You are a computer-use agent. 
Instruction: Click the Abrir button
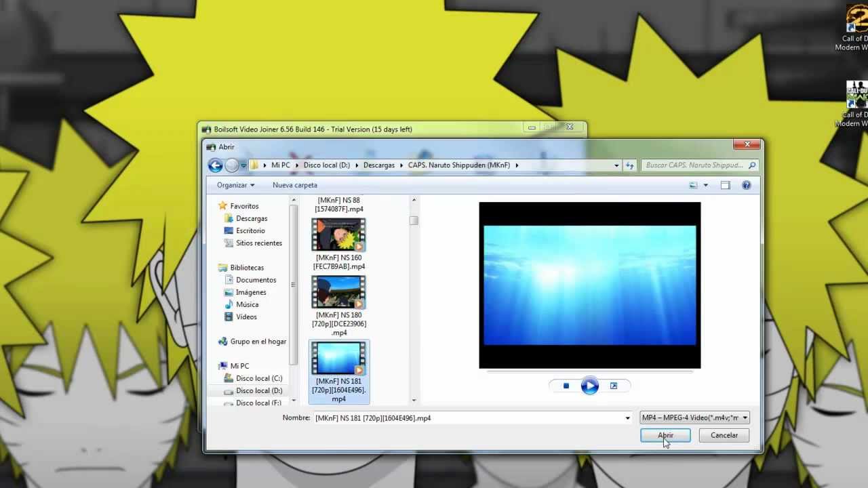point(665,435)
